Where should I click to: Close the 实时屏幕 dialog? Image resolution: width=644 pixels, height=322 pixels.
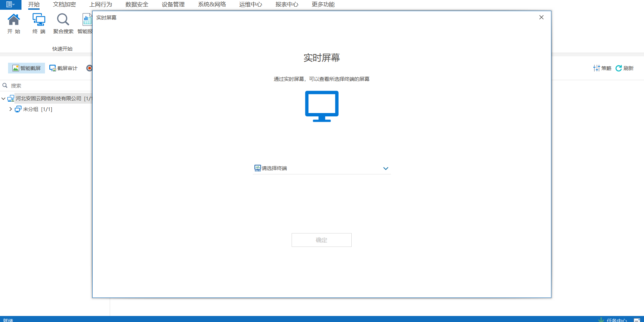pyautogui.click(x=541, y=17)
